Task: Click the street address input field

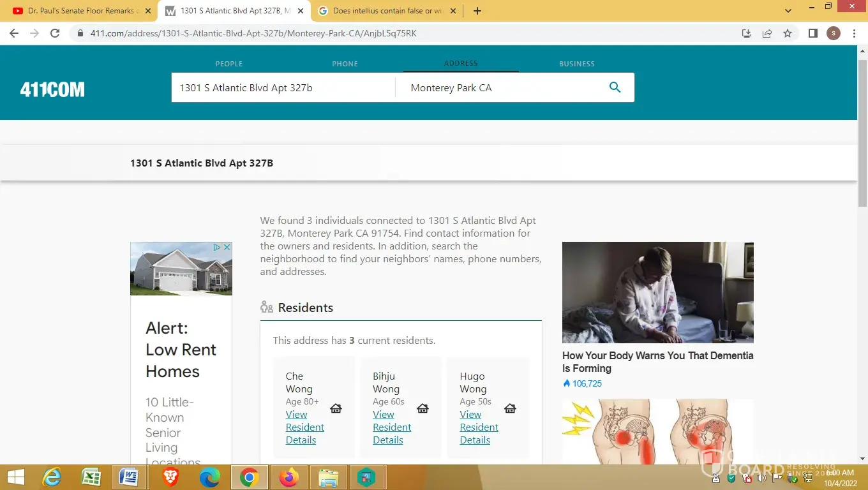Action: (x=283, y=87)
